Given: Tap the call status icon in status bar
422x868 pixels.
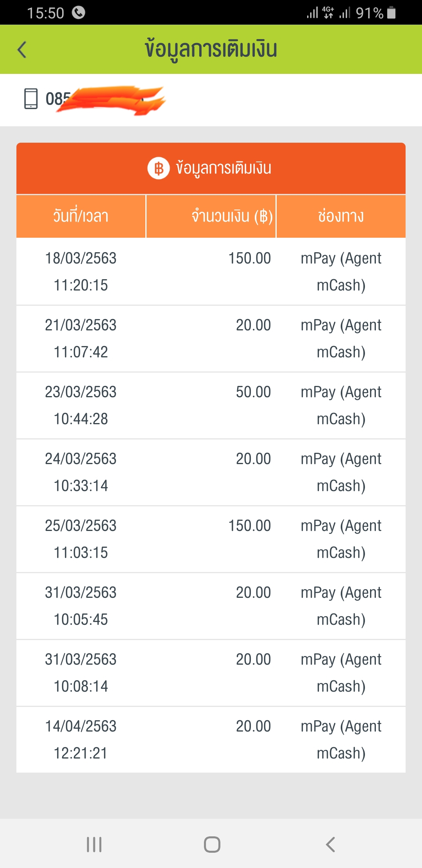Looking at the screenshot, I should (79, 13).
